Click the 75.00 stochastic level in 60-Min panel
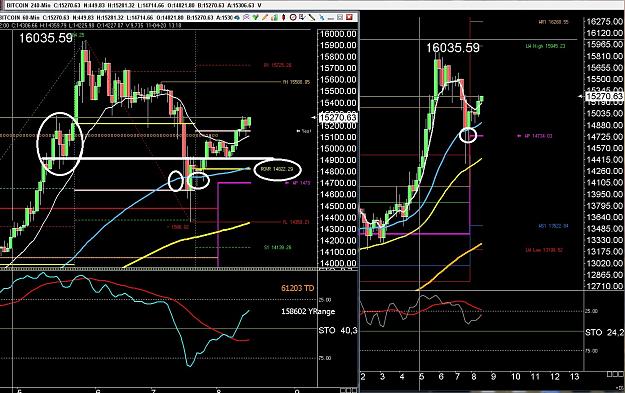The height and width of the screenshot is (393, 625). pos(325,358)
